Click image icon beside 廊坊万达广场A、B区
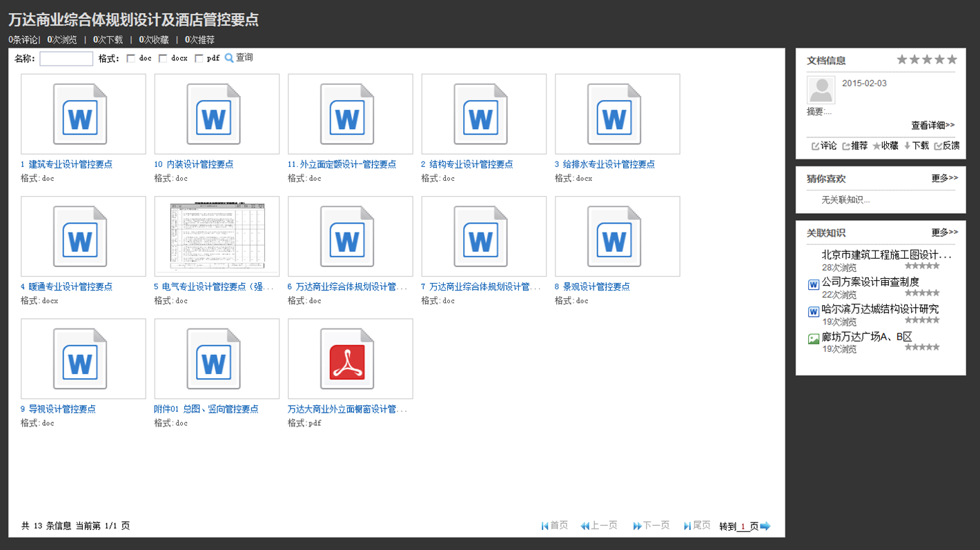The width and height of the screenshot is (980, 550). pos(814,339)
